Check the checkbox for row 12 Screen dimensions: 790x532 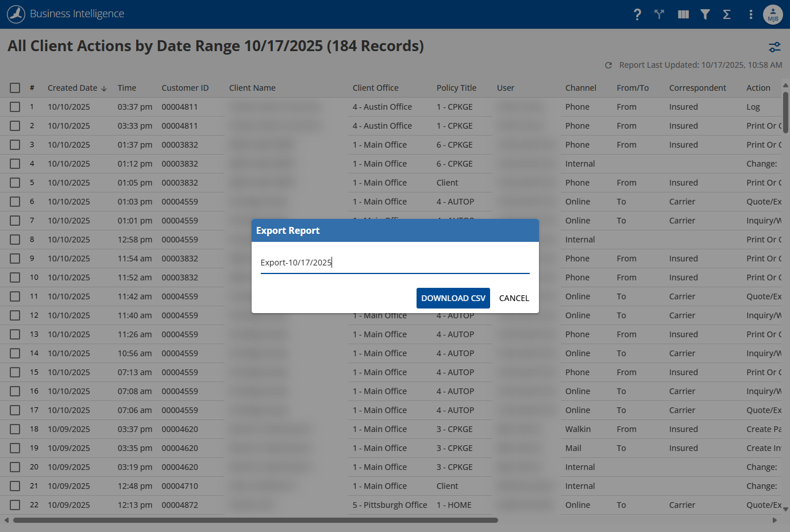15,315
